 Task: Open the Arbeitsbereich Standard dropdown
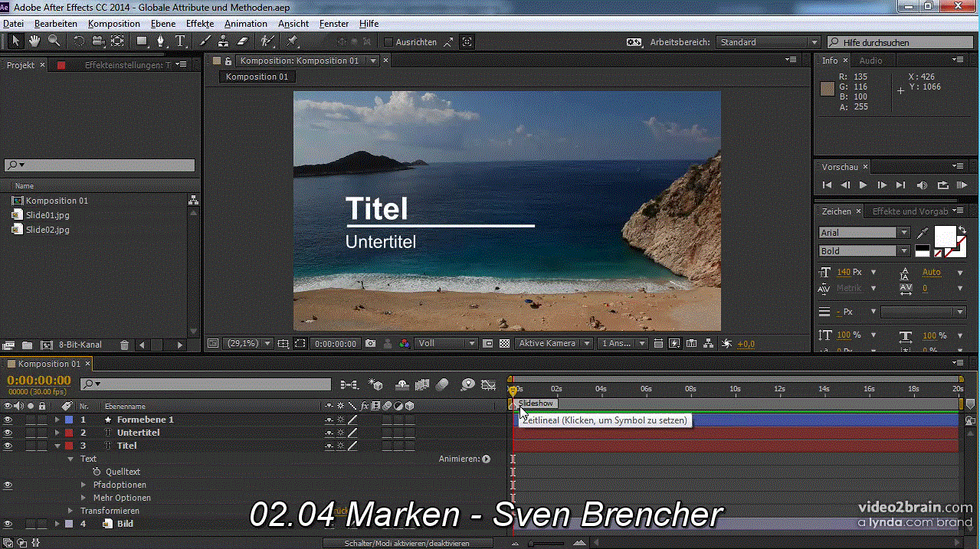[x=769, y=42]
